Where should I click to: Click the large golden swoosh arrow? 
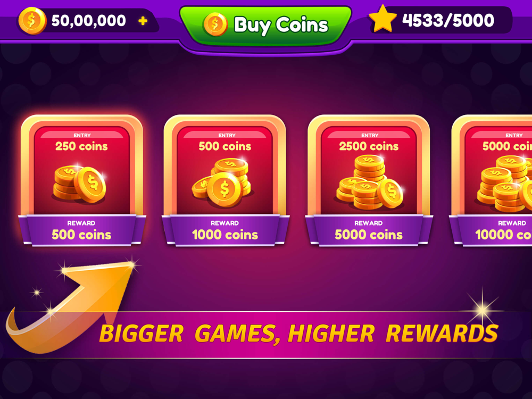click(x=72, y=307)
